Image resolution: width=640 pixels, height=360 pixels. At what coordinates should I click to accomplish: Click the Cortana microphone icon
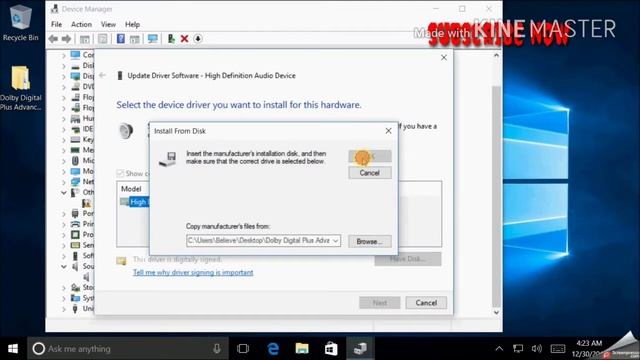pos(217,349)
